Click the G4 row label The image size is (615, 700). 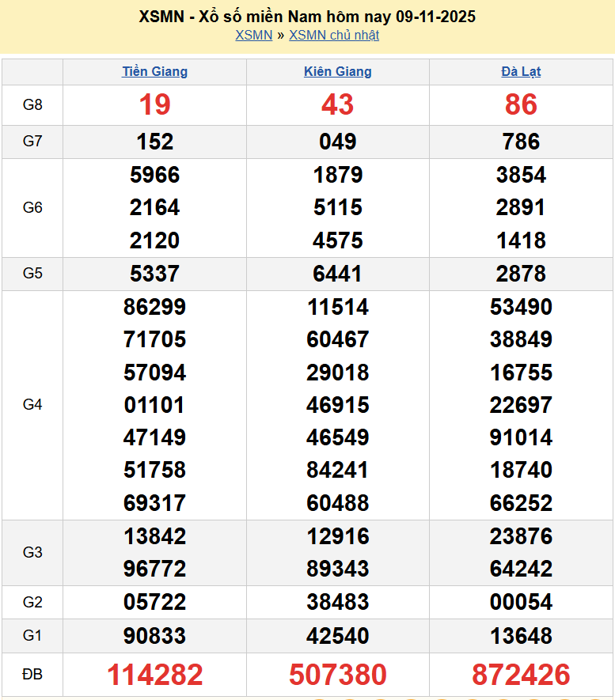tap(32, 405)
